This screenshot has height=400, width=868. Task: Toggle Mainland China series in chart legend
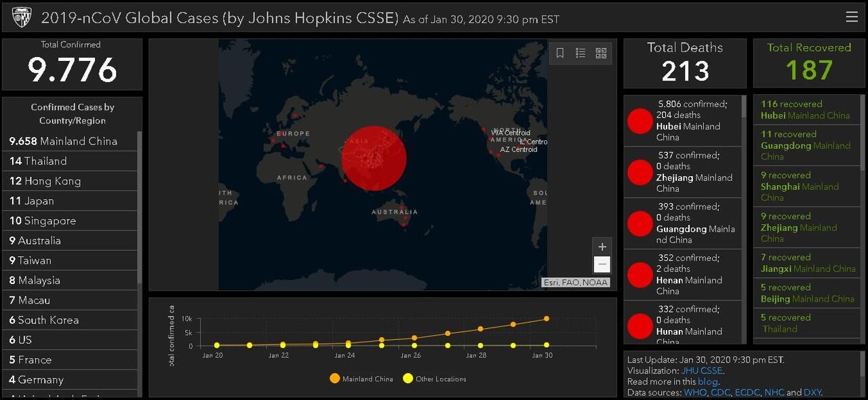pyautogui.click(x=361, y=378)
